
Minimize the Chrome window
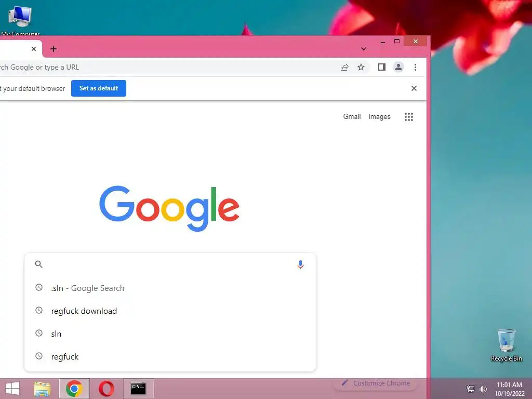[383, 42]
